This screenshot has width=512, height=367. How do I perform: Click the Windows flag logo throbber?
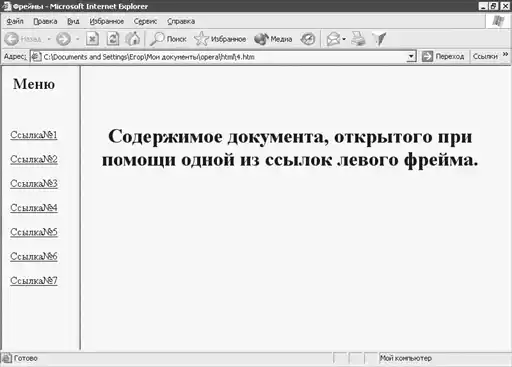coord(498,21)
